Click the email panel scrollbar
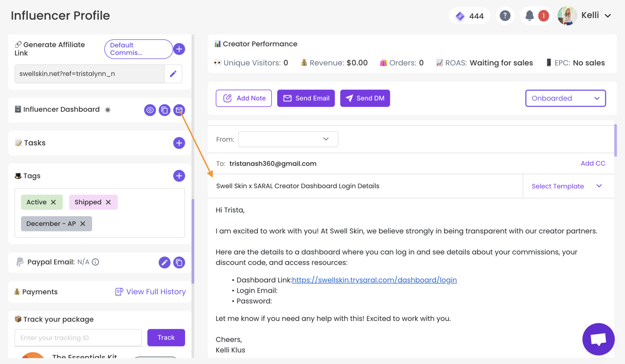 point(615,141)
